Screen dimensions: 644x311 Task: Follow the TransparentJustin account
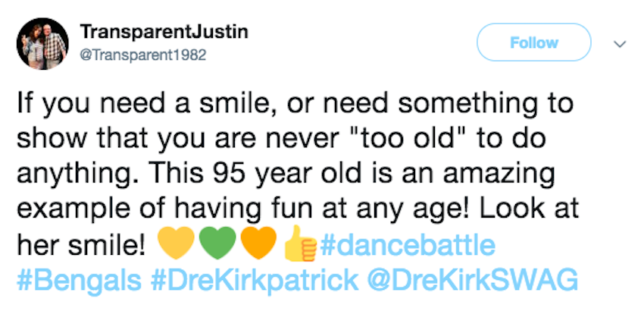(534, 42)
